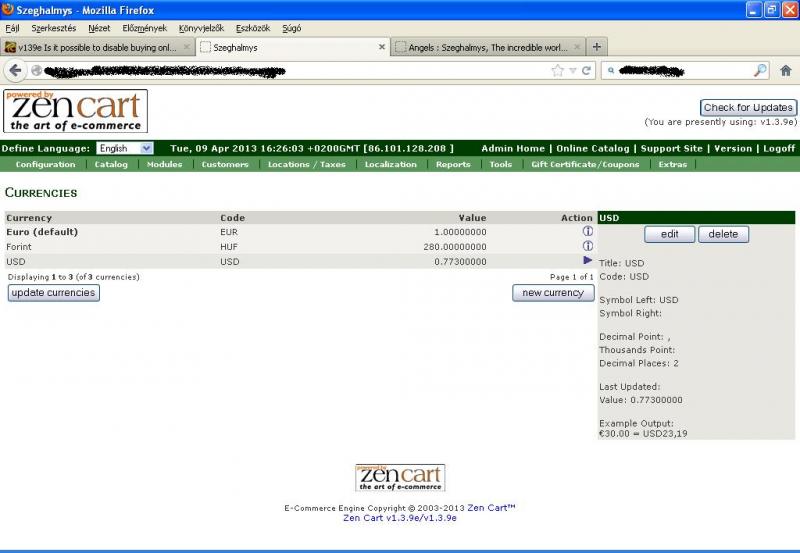Click the Zen Cart™ footer link

pyautogui.click(x=491, y=508)
